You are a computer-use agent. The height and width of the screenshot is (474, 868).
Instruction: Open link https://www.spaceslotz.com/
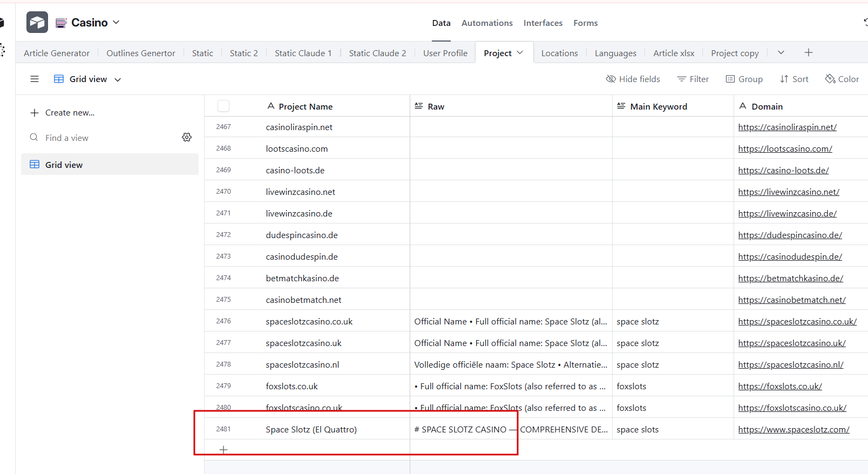pyautogui.click(x=794, y=429)
